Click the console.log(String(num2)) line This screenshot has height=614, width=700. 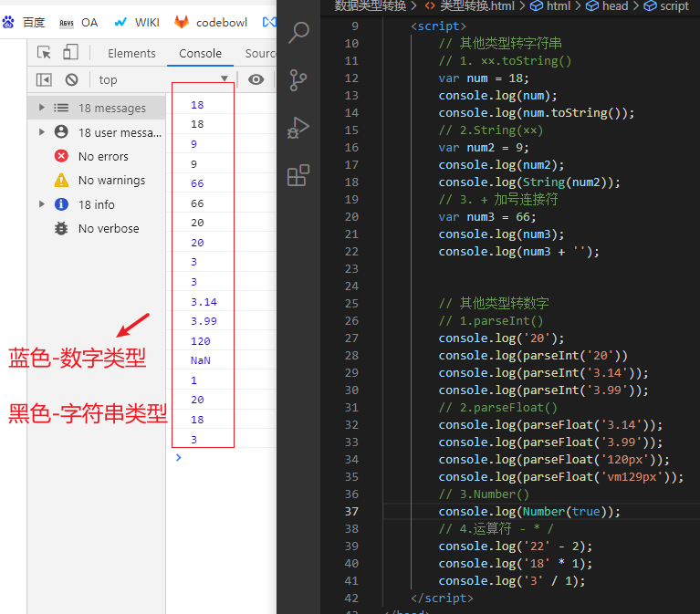(529, 182)
